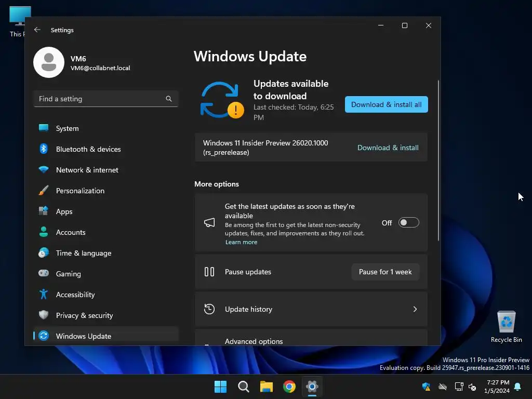
Task: Select Personalization in sidebar
Action: (106, 191)
